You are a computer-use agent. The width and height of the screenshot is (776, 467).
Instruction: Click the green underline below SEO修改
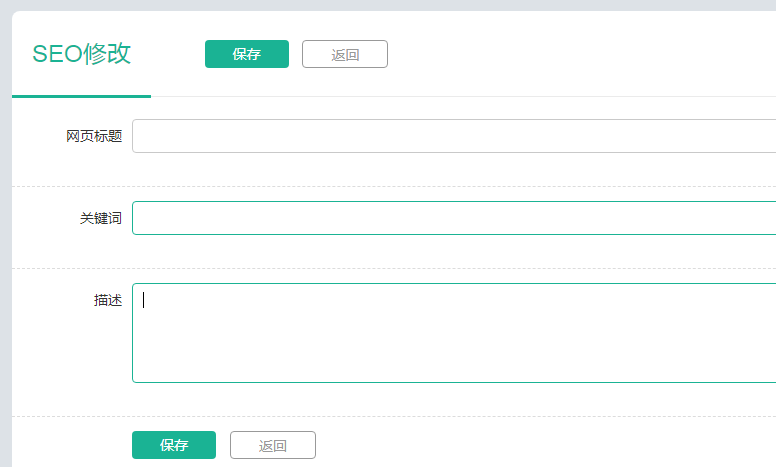[82, 96]
